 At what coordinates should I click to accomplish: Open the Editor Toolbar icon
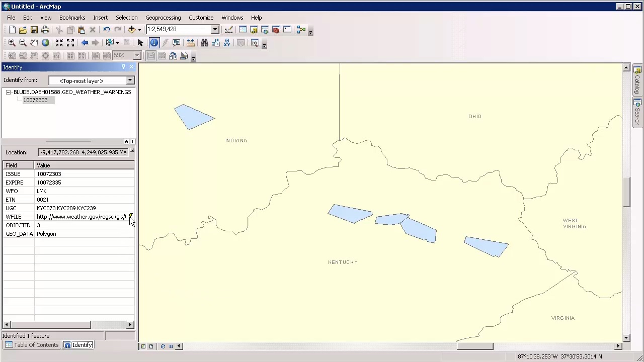[229, 30]
